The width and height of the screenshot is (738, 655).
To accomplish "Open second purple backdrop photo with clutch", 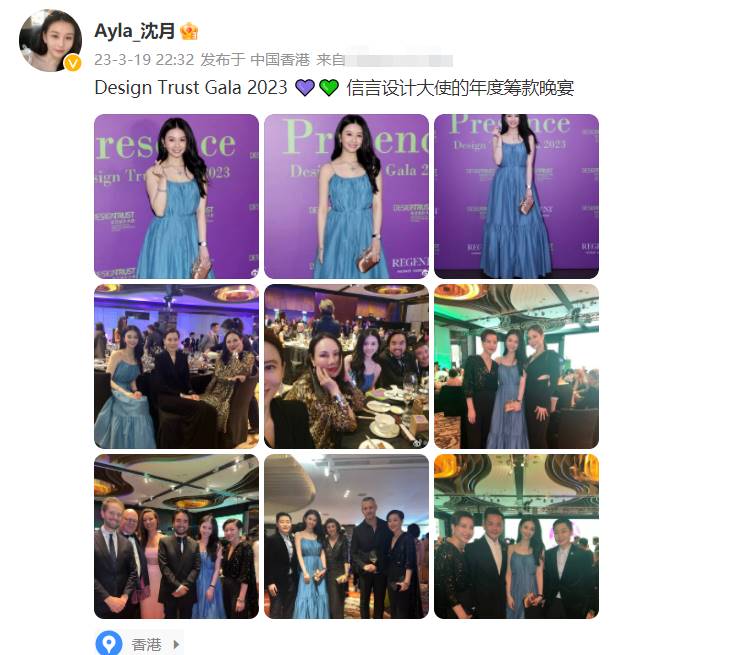I will [346, 196].
